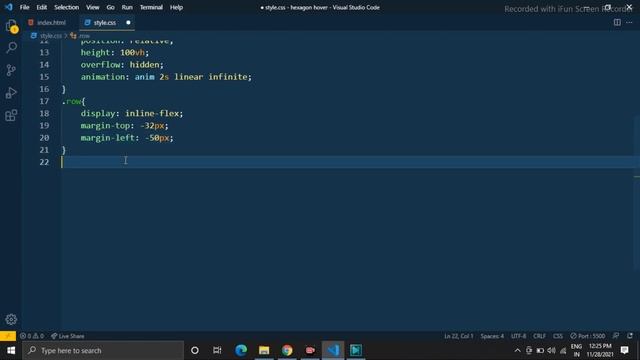The height and width of the screenshot is (360, 640).
Task: Open the Edit menu
Action: 42,7
